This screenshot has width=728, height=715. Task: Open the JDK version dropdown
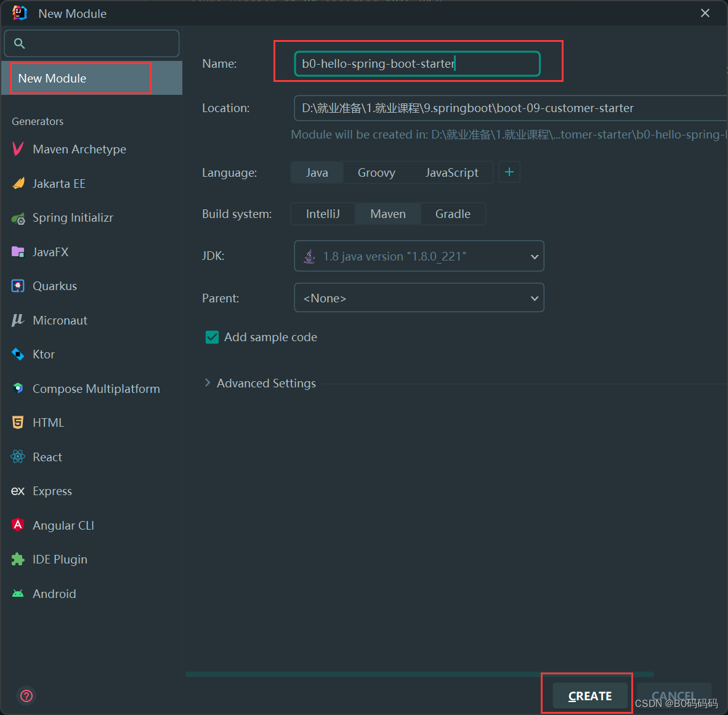coord(419,256)
